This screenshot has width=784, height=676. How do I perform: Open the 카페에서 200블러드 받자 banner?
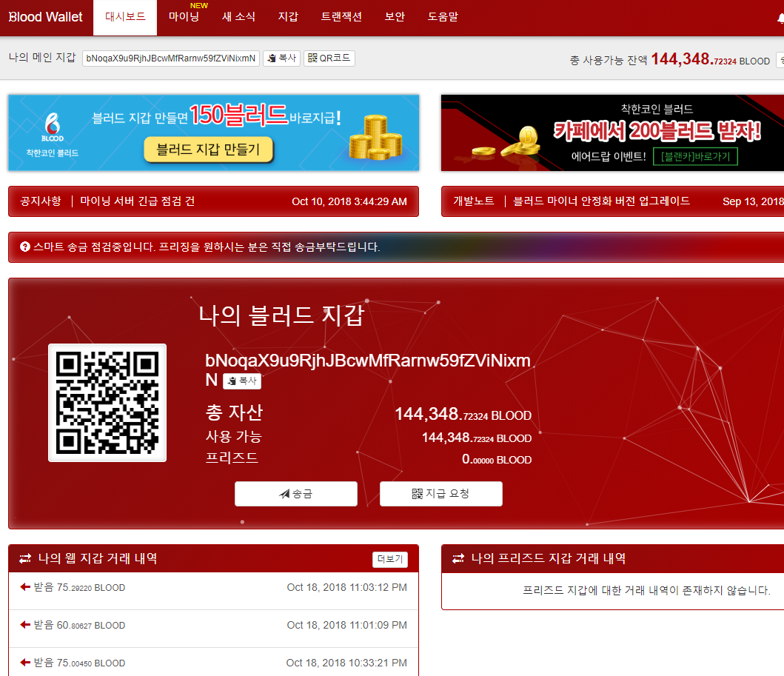(612, 133)
